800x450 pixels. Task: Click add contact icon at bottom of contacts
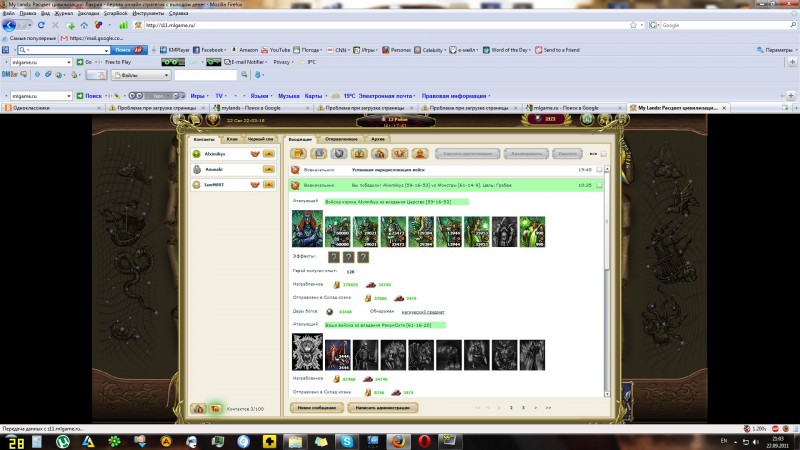point(198,409)
